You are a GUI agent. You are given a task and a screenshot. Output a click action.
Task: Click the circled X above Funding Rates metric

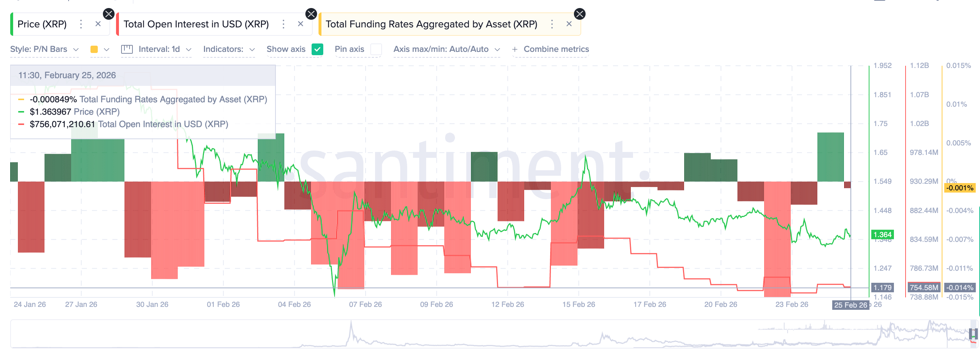(x=580, y=14)
